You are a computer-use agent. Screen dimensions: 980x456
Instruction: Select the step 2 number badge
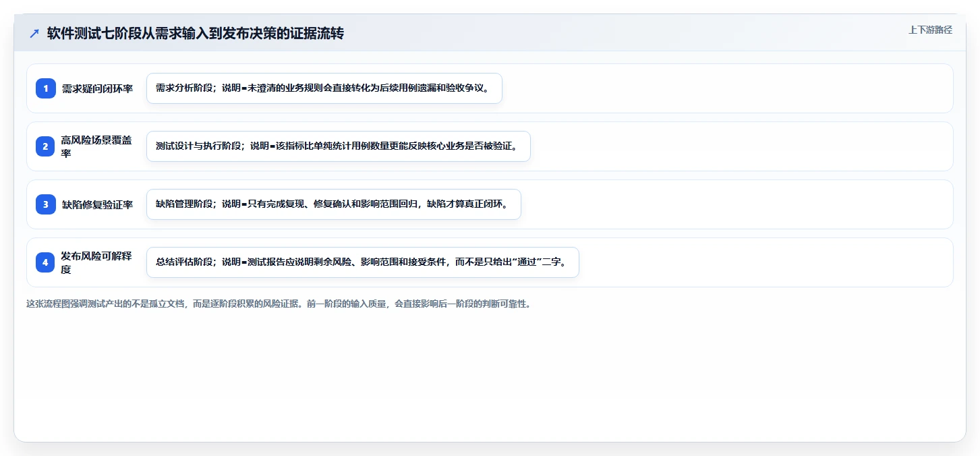coord(46,146)
